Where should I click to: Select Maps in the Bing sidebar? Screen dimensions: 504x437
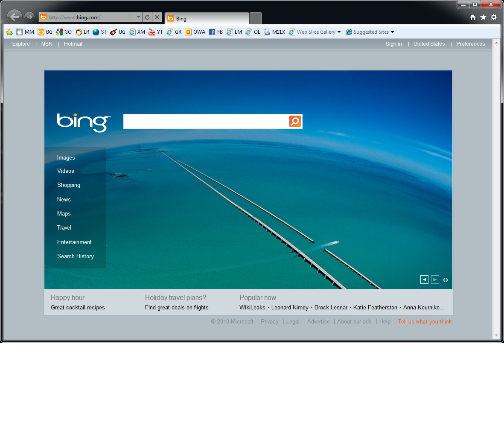click(x=64, y=214)
